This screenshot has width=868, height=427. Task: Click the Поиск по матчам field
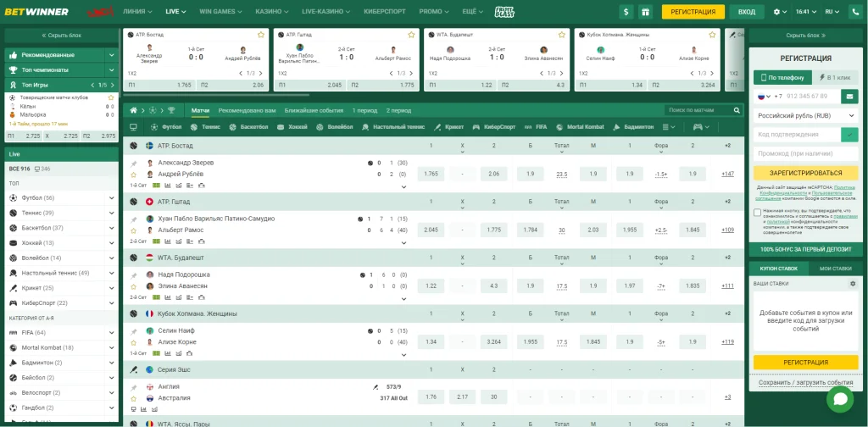(699, 110)
